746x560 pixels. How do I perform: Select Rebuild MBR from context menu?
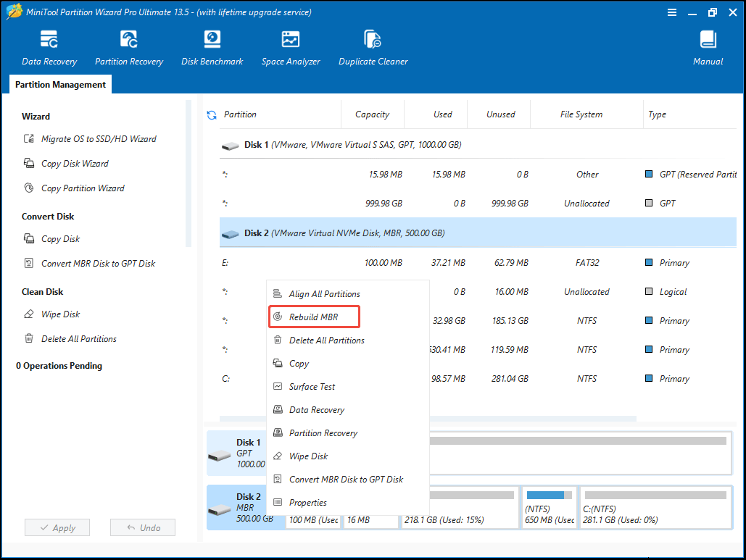point(313,317)
